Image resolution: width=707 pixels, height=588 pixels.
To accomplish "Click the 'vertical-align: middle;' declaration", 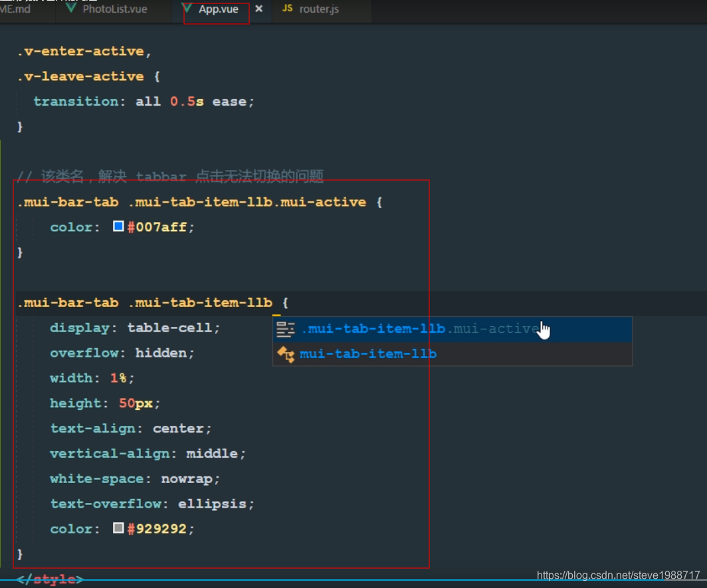I will click(148, 454).
